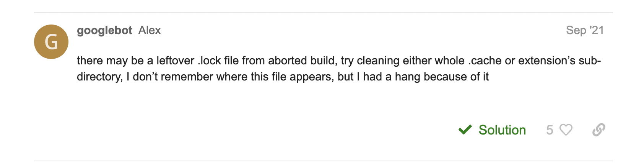Show who liked via the 5 count
The image size is (644, 164).
[550, 130]
